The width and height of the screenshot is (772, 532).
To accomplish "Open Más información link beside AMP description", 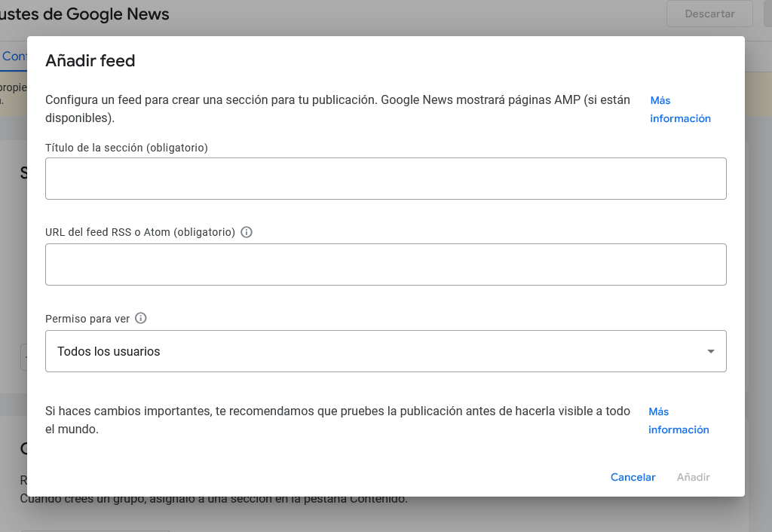I will pos(680,109).
